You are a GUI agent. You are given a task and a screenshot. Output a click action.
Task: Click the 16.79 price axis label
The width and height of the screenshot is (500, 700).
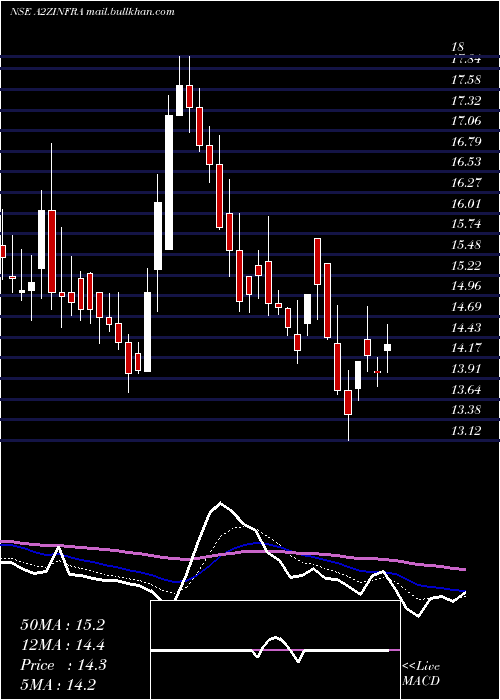[466, 142]
